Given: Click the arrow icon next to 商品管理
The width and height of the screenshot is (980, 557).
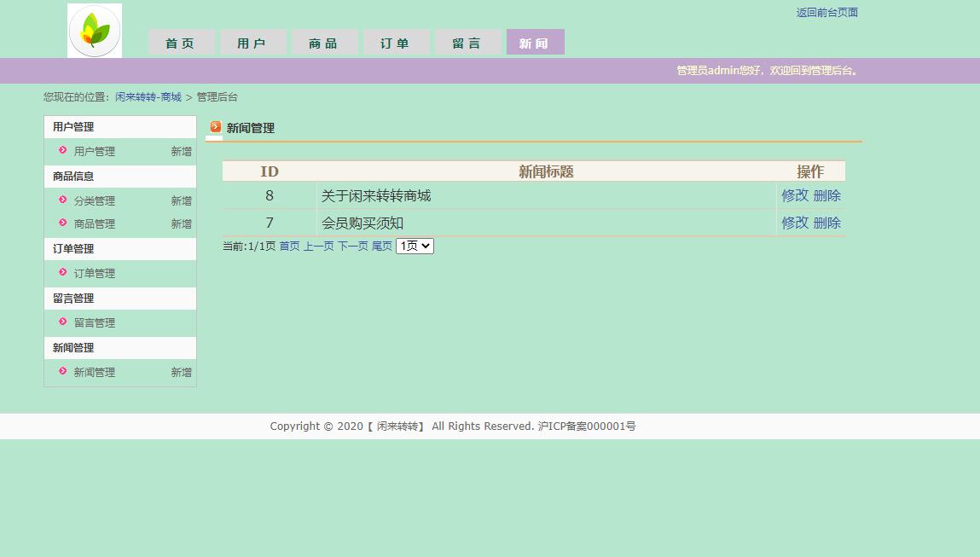Looking at the screenshot, I should tap(62, 223).
